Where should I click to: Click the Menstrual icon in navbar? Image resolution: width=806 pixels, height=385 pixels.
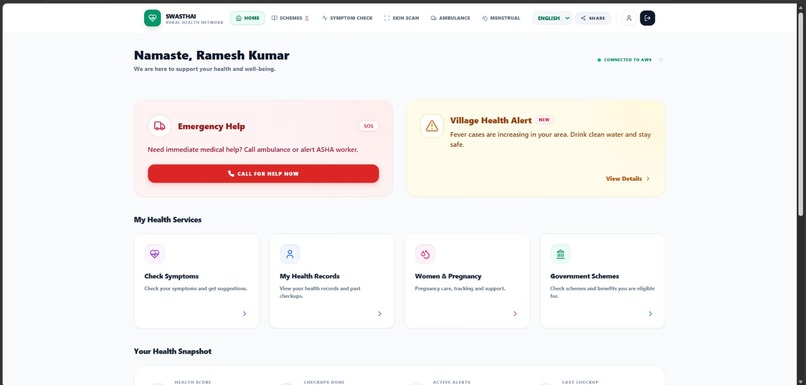click(485, 18)
